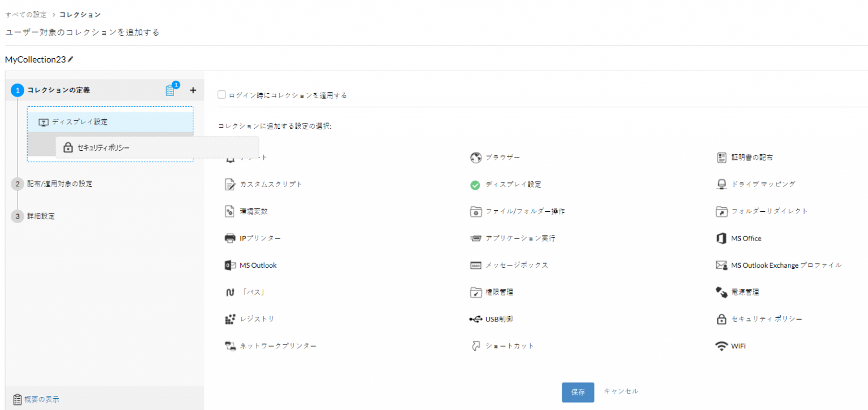Viewport: 868px width, 410px height.
Task: Click the plus icon to add configuration
Action: click(x=193, y=90)
